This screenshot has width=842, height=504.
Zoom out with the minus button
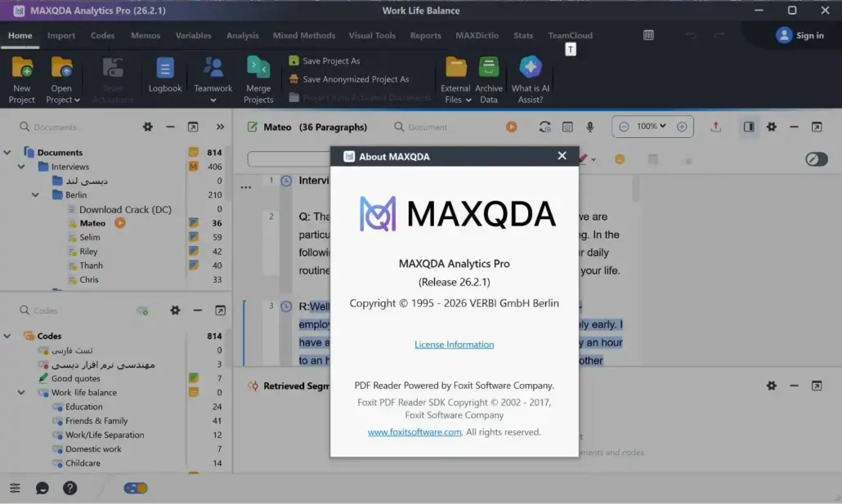[624, 127]
